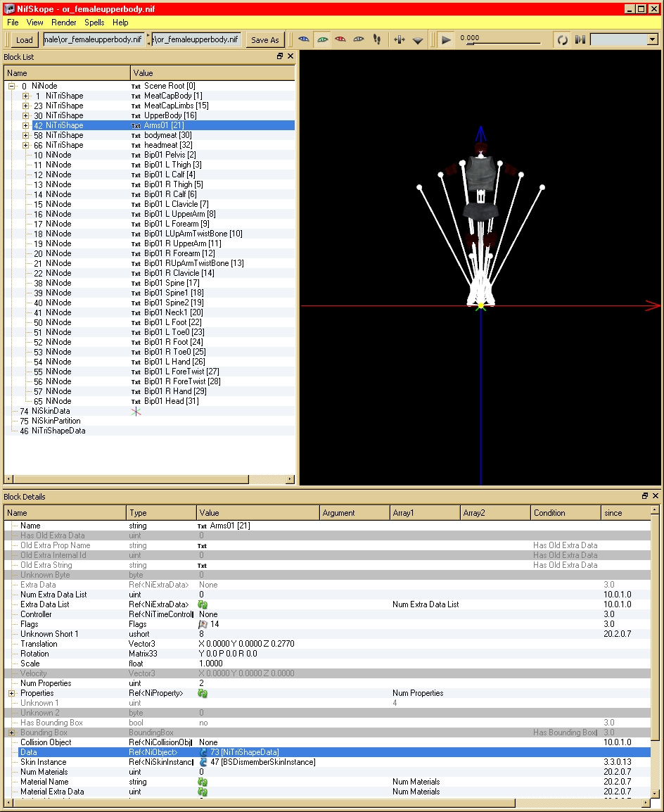Expand the Properties row in Block Details

(11, 693)
